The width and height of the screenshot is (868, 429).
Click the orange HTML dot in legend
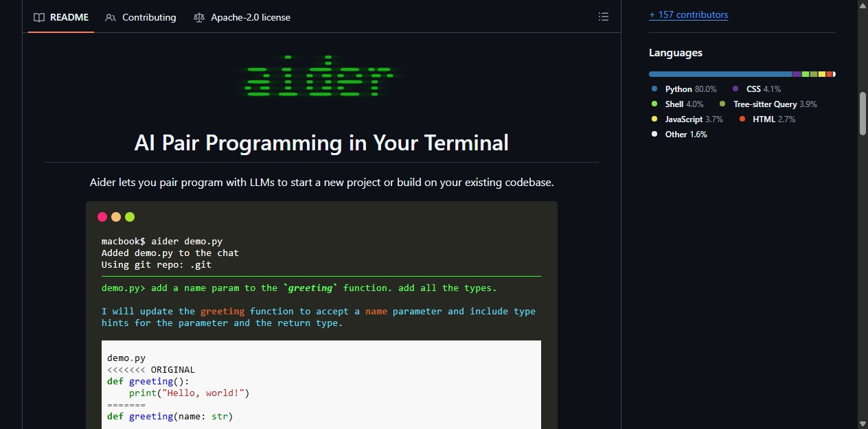[742, 119]
